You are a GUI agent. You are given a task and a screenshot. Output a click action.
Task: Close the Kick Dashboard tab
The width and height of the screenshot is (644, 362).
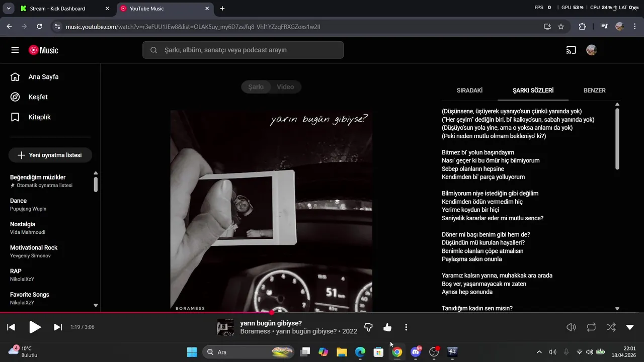pos(107,9)
